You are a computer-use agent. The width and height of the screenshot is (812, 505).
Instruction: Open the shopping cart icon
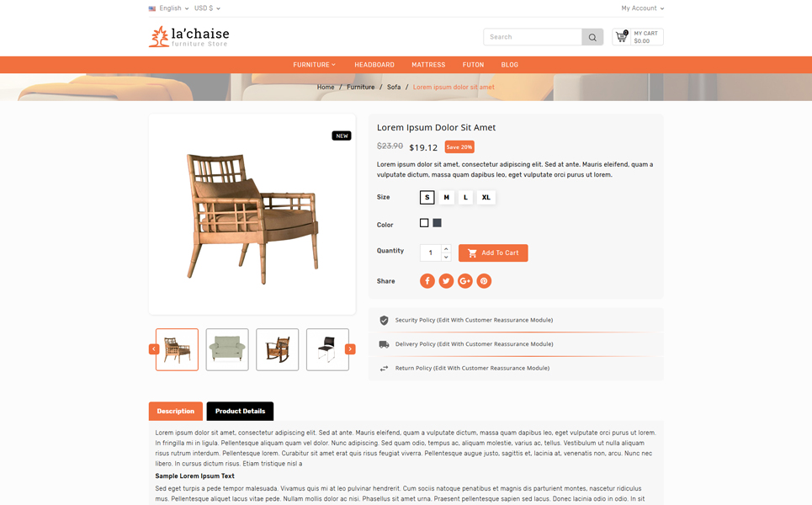point(621,37)
